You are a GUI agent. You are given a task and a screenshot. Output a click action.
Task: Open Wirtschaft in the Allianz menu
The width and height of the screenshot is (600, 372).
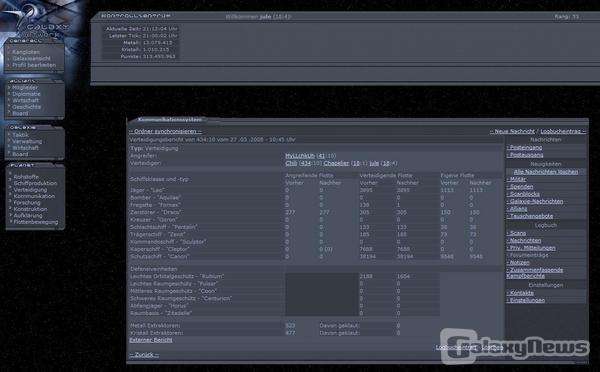point(25,100)
